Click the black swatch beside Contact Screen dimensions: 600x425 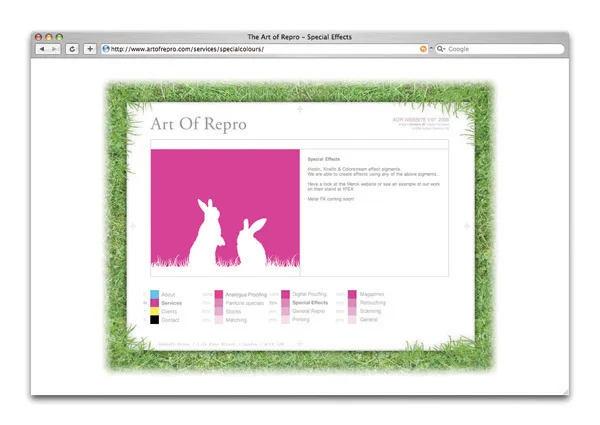coord(155,320)
